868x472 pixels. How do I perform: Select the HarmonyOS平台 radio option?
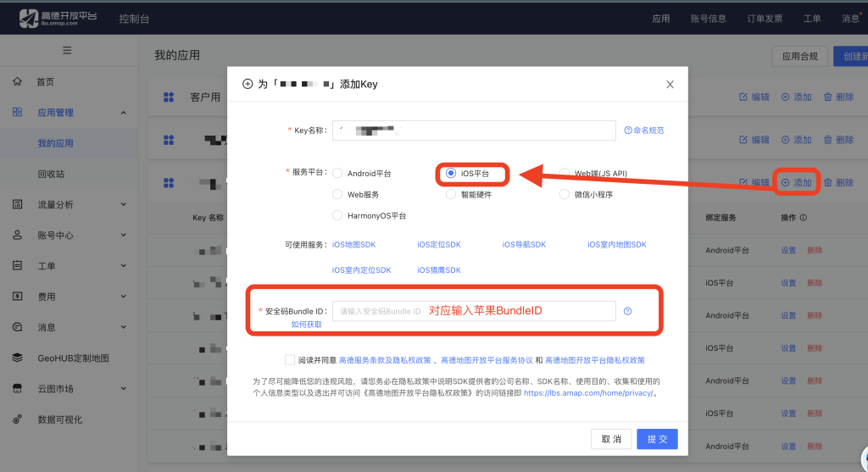coord(338,215)
